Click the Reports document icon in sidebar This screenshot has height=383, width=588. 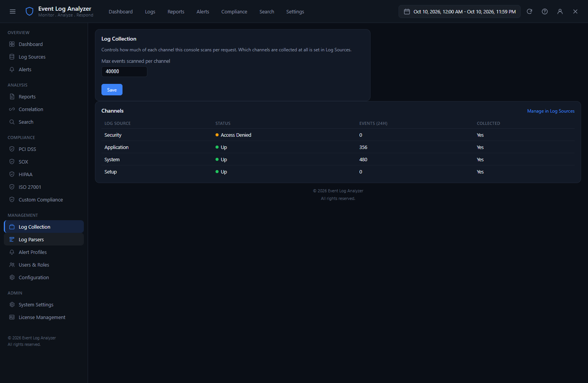[x=12, y=97]
